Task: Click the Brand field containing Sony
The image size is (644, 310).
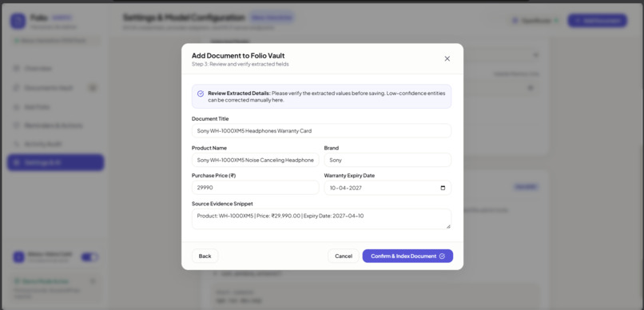Action: coord(388,160)
